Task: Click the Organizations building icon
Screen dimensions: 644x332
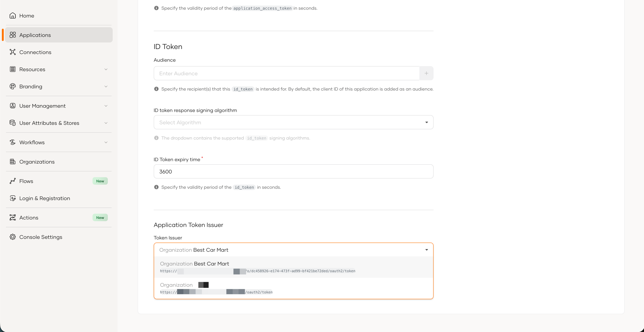Action: [12, 161]
